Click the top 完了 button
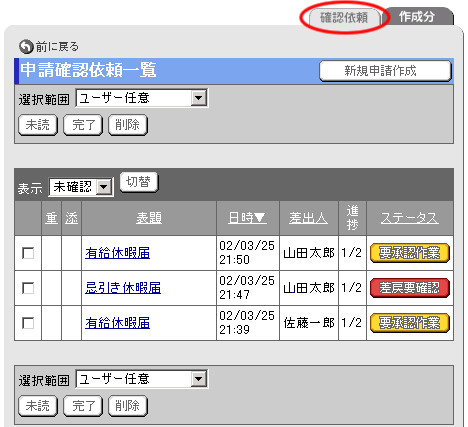The height and width of the screenshot is (427, 468). click(x=83, y=125)
